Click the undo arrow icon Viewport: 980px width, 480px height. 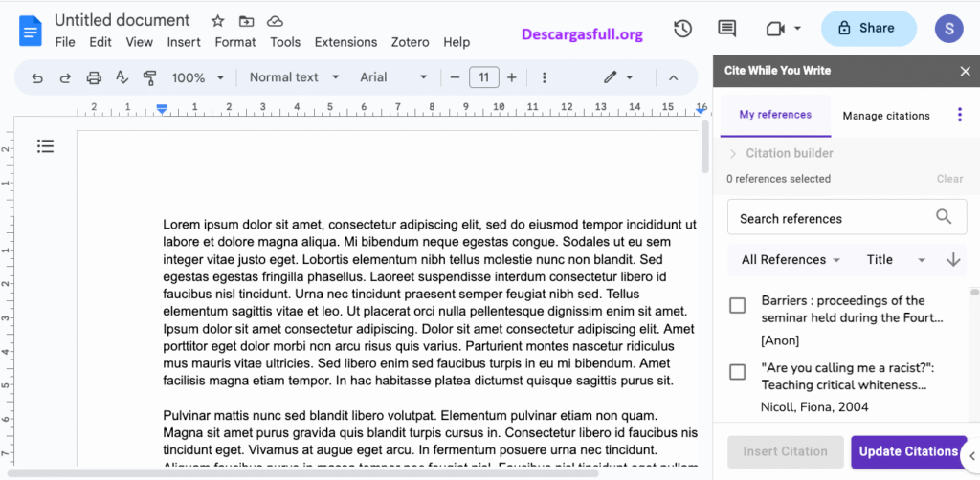[x=37, y=77]
